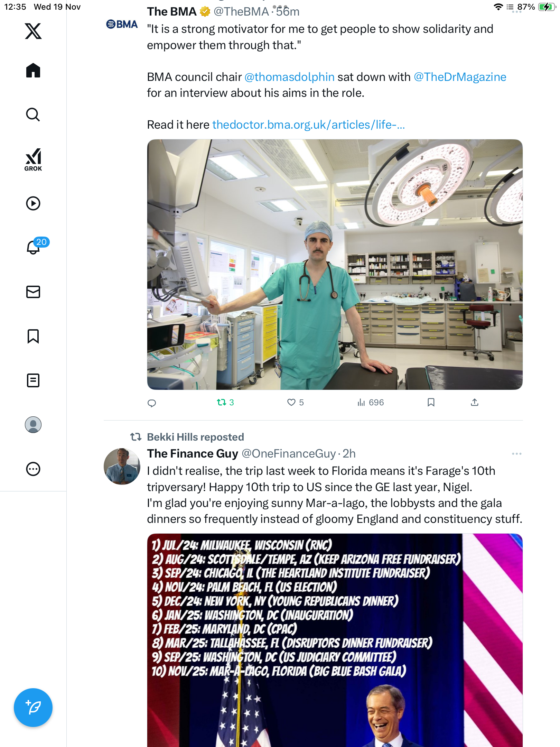
Task: Open the @thomasdolphin mention link
Action: point(289,77)
